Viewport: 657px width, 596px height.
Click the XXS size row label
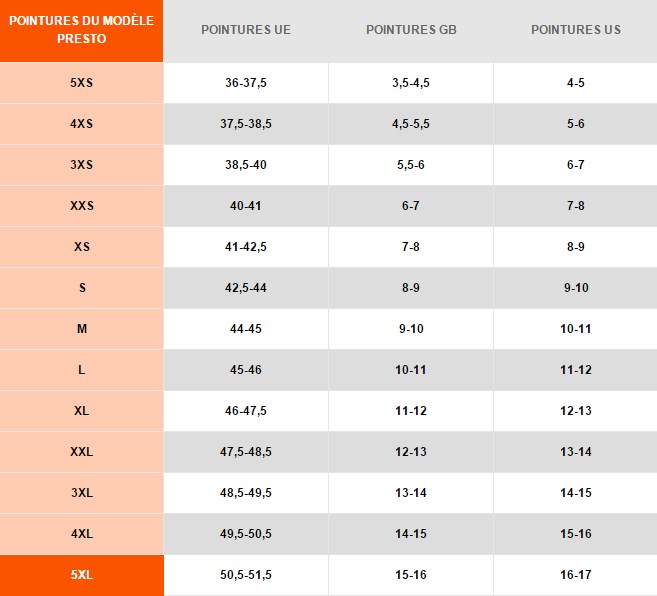tap(81, 206)
